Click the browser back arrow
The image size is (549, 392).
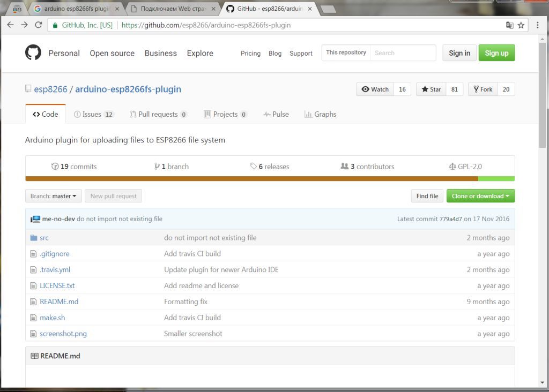10,25
